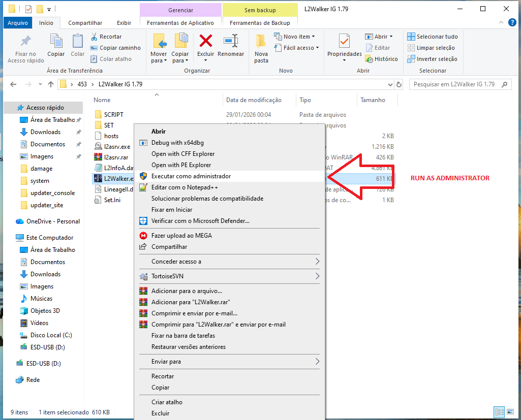The width and height of the screenshot is (521, 420).
Task: Open Disco Local (C:) in the sidebar
Action: (51, 335)
